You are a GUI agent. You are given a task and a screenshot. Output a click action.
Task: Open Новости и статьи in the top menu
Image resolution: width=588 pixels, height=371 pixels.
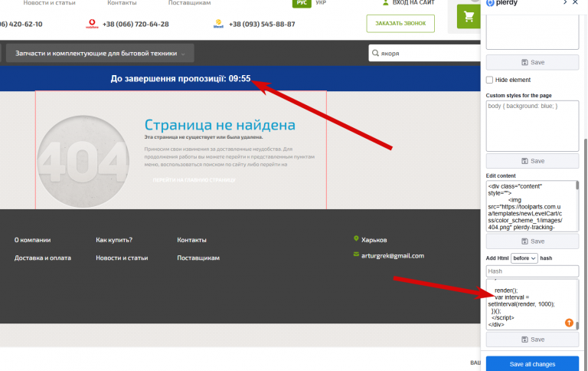tap(49, 2)
